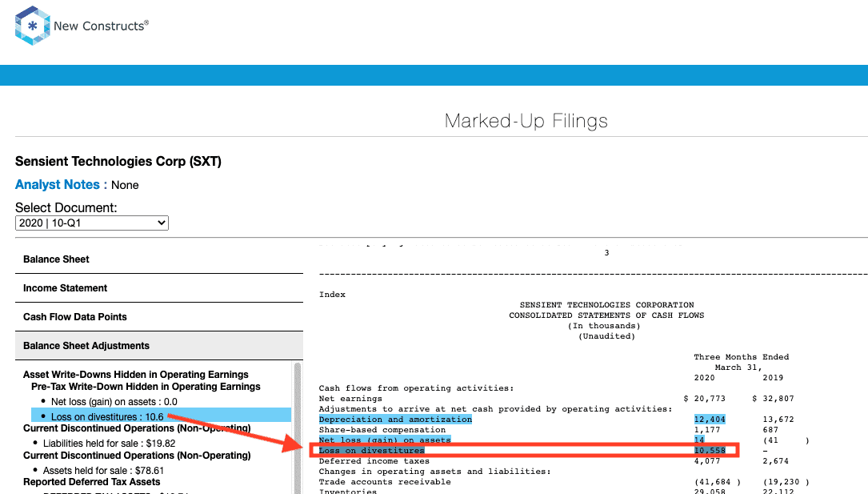The width and height of the screenshot is (868, 494).
Task: Click the sidebar vertical scrollbar
Action: [298, 428]
